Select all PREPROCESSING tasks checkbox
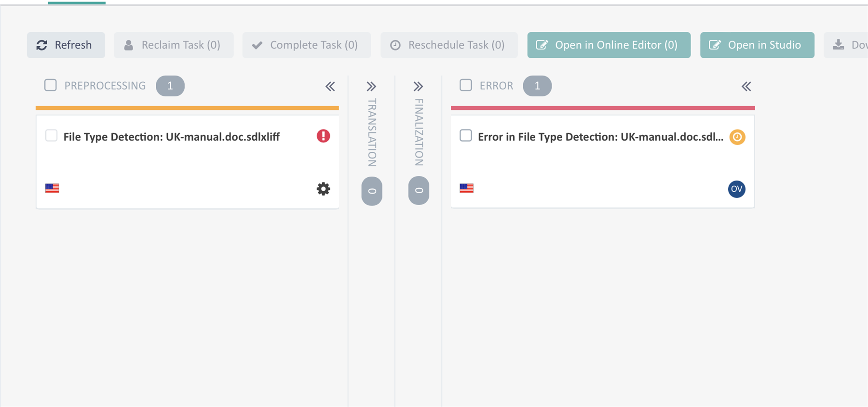Viewport: 868px width, 407px height. [51, 85]
